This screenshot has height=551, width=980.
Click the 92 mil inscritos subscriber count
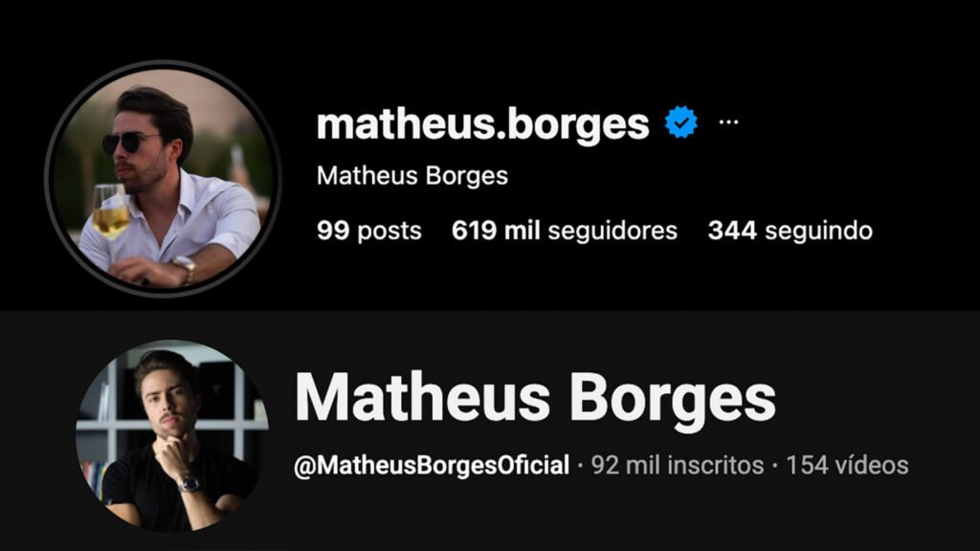[678, 466]
